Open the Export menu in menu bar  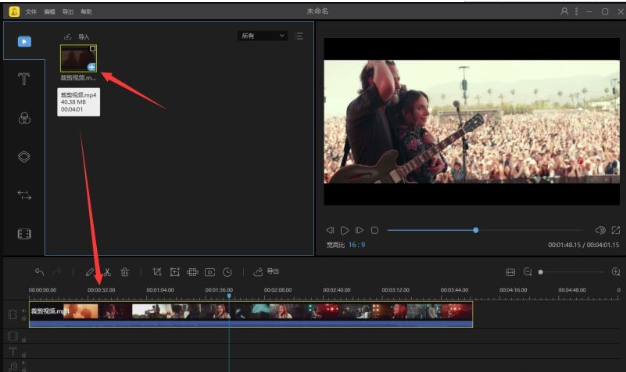[x=68, y=12]
